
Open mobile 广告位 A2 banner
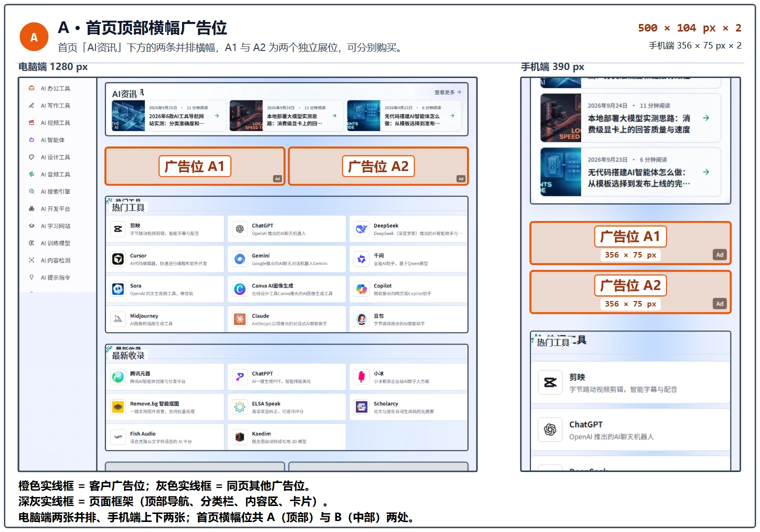(630, 292)
